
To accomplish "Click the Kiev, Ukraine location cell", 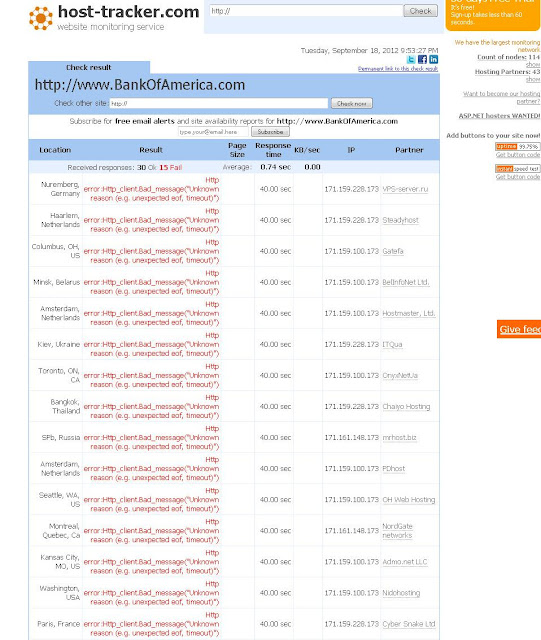I will 58,344.
